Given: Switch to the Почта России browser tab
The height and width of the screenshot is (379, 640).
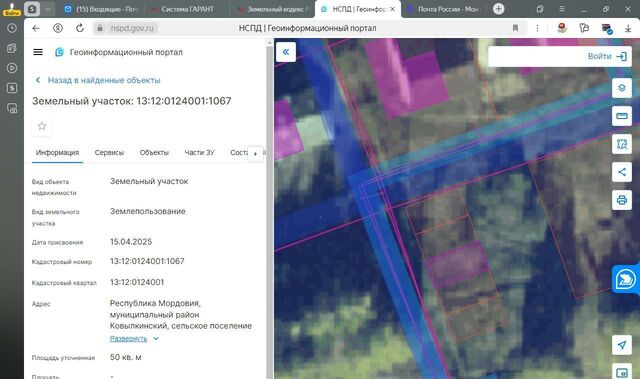Looking at the screenshot, I should pos(443,9).
